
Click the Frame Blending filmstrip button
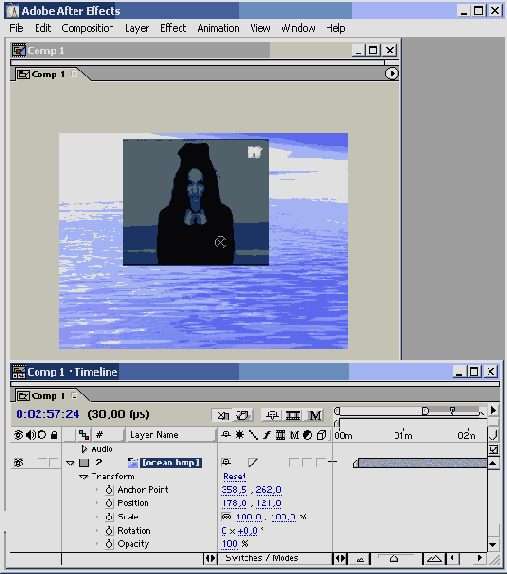pyautogui.click(x=293, y=415)
